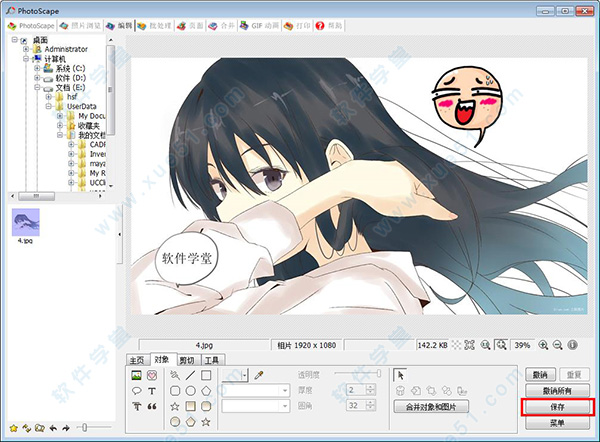The image size is (600, 442).
Task: Expand the Administrator folder node
Action: click(x=26, y=49)
